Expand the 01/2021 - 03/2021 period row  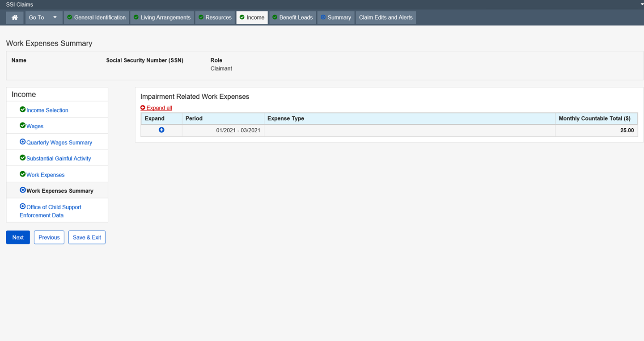[161, 130]
